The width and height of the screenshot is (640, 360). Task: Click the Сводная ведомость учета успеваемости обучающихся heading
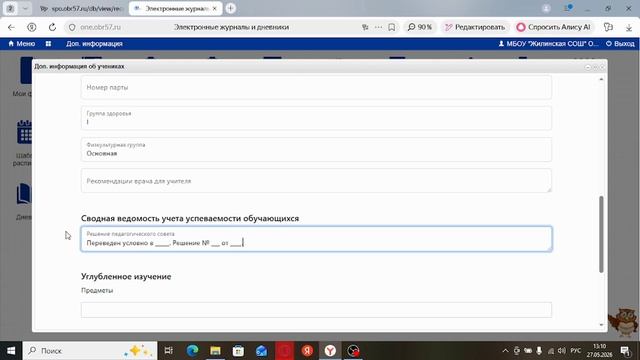coord(190,218)
